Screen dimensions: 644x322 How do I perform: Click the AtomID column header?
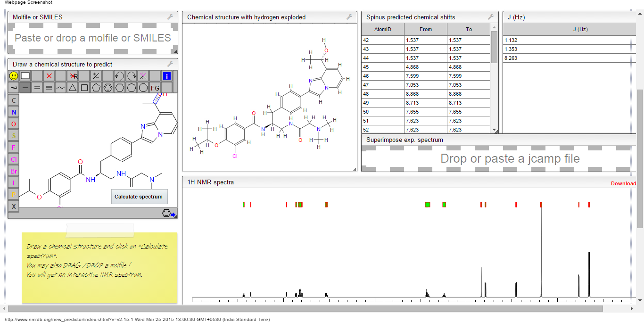[x=383, y=29]
